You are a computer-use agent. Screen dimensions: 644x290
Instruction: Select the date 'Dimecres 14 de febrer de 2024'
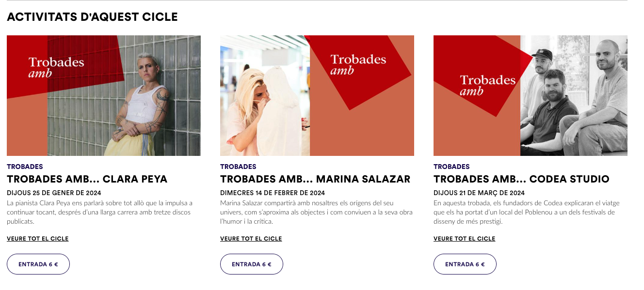pyautogui.click(x=273, y=193)
